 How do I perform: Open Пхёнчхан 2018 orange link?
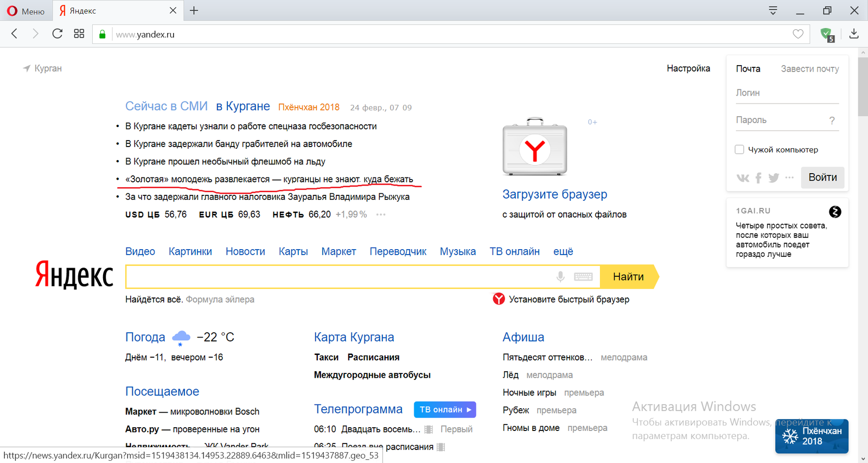tap(309, 107)
